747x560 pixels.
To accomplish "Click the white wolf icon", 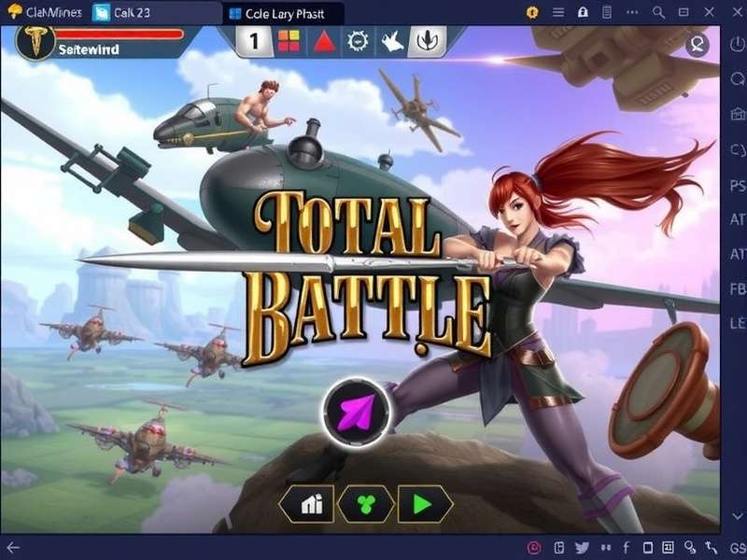I will point(392,42).
